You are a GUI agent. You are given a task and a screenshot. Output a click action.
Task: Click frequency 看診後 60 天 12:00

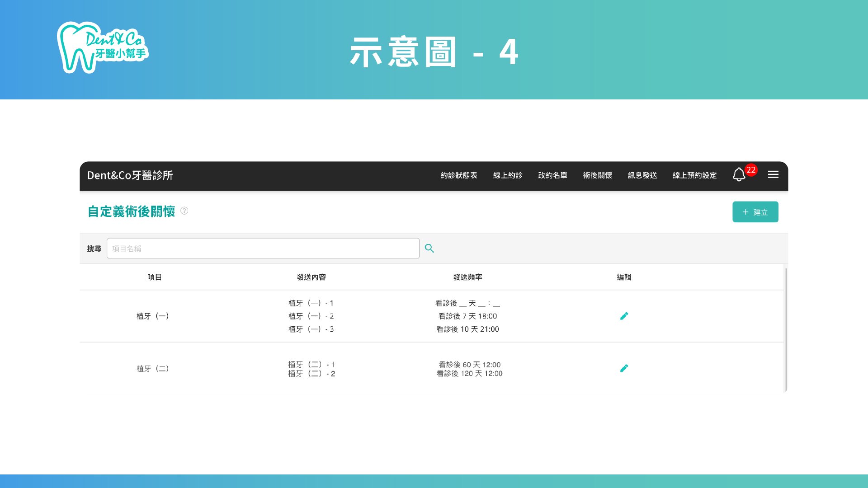(x=469, y=365)
